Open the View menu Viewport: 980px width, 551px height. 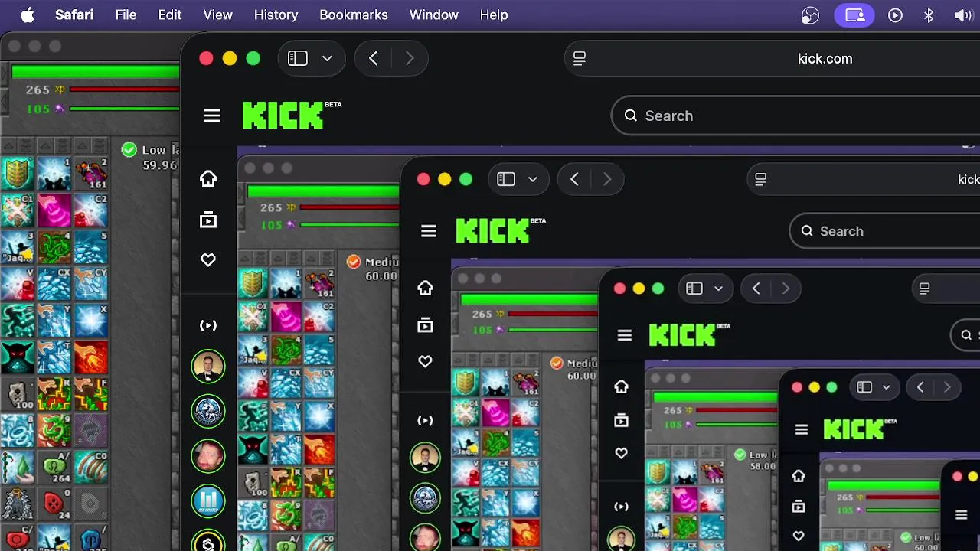[217, 15]
